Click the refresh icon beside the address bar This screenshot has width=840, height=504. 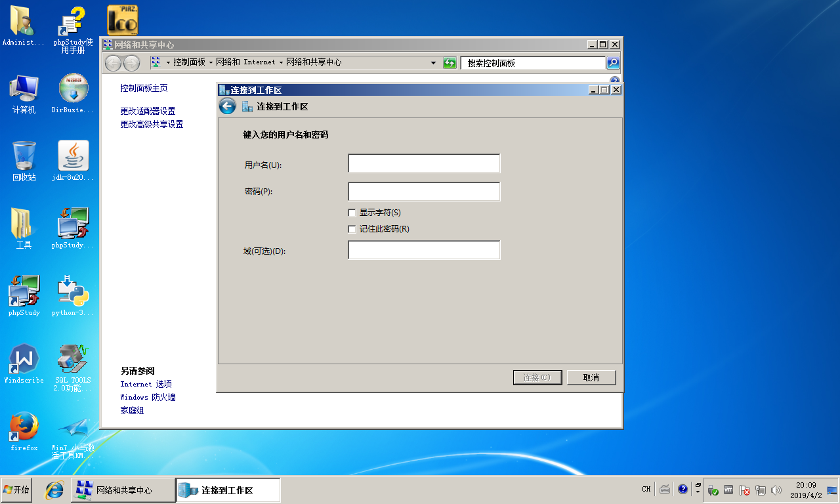pyautogui.click(x=450, y=63)
